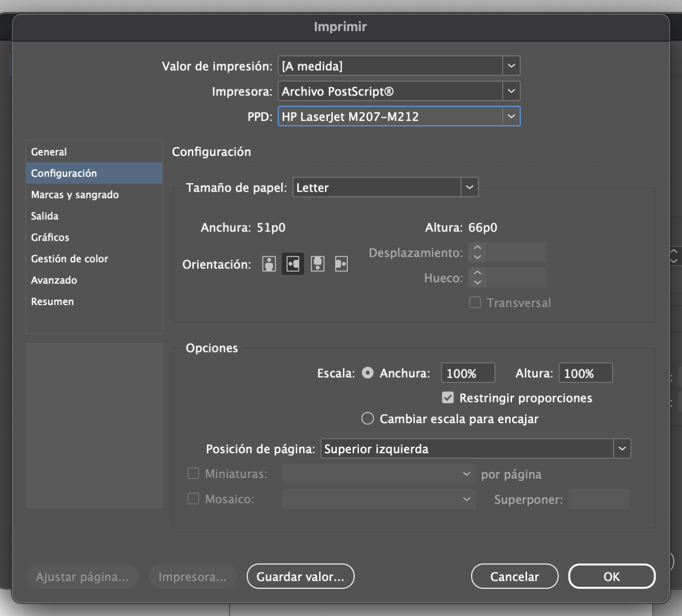Expand the Posición de página dropdown

tap(622, 448)
